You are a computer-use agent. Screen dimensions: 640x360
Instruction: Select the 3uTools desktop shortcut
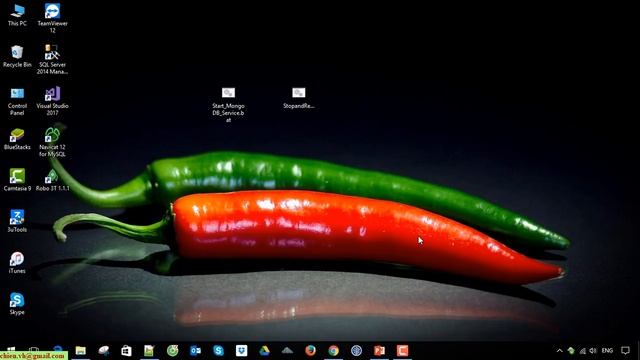point(17,221)
